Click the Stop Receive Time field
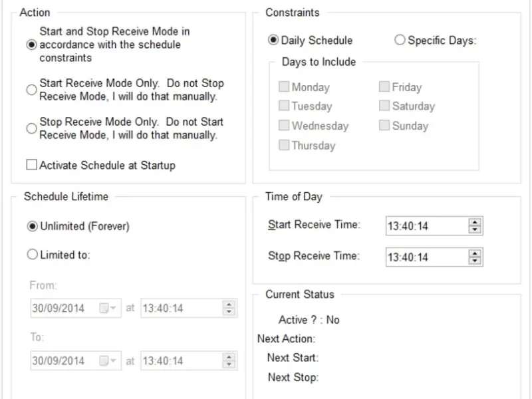The width and height of the screenshot is (532, 399). 426,257
